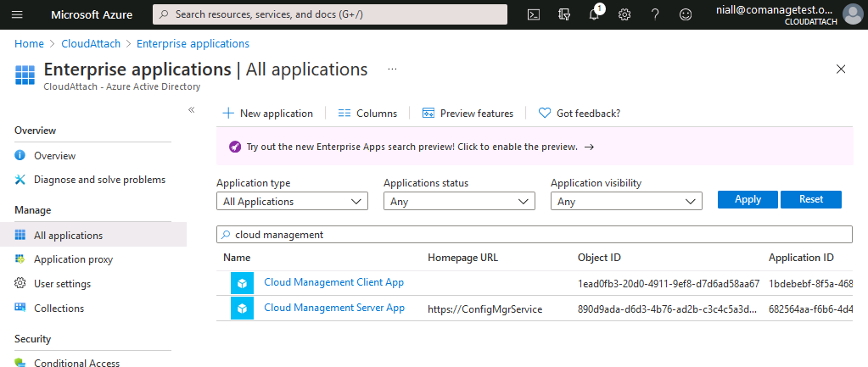Image resolution: width=868 pixels, height=367 pixels.
Task: Sort by the Name column header
Action: point(237,258)
